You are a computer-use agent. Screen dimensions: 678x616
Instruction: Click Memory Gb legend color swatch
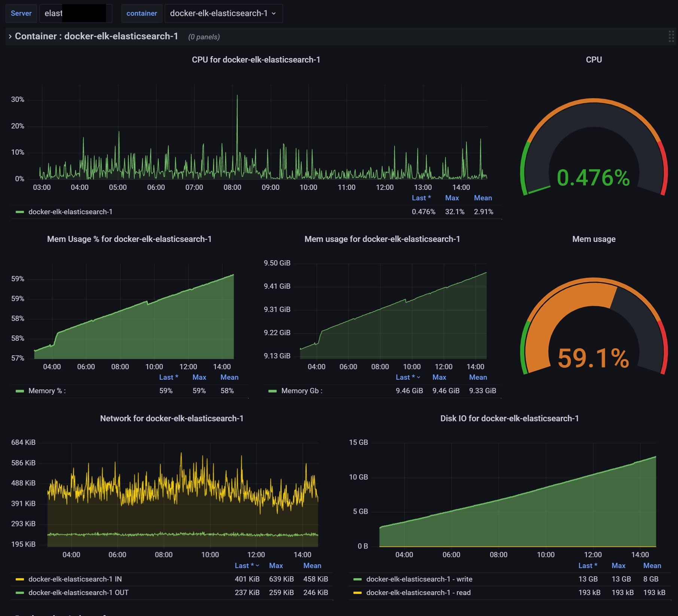[273, 391]
